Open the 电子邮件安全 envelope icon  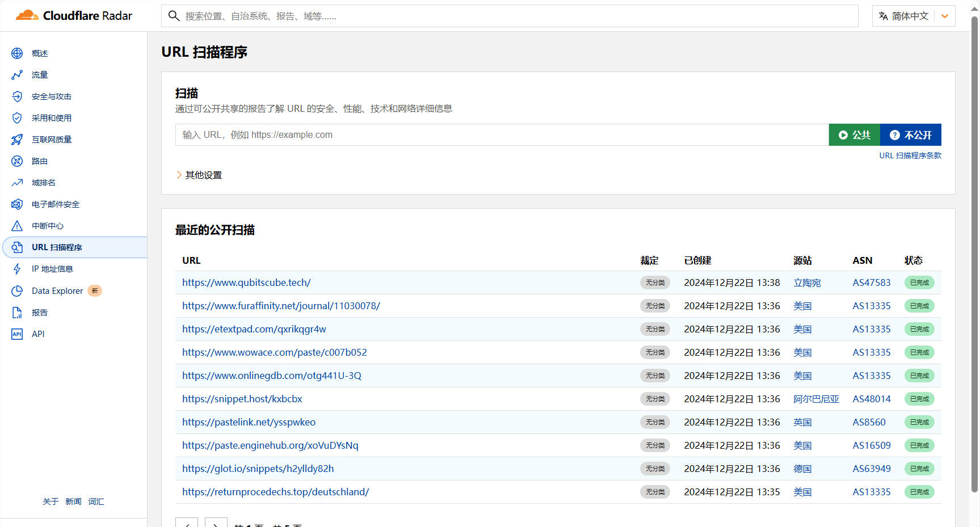tap(17, 204)
